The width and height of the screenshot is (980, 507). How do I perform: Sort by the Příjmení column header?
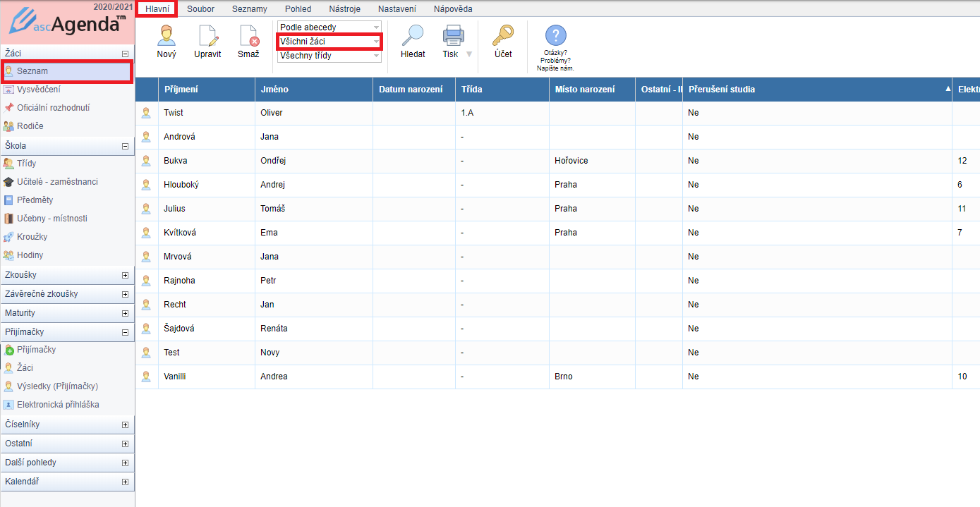coord(207,90)
